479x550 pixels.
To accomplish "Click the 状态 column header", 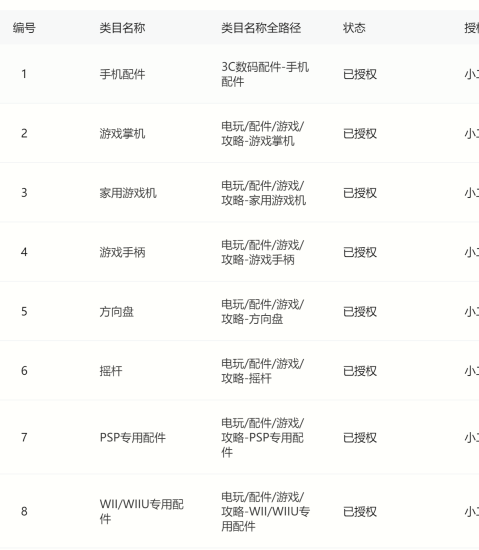I will 354,28.
